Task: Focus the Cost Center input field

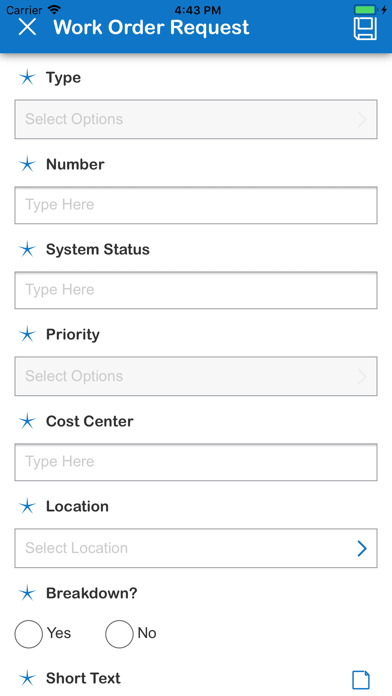Action: click(x=196, y=462)
